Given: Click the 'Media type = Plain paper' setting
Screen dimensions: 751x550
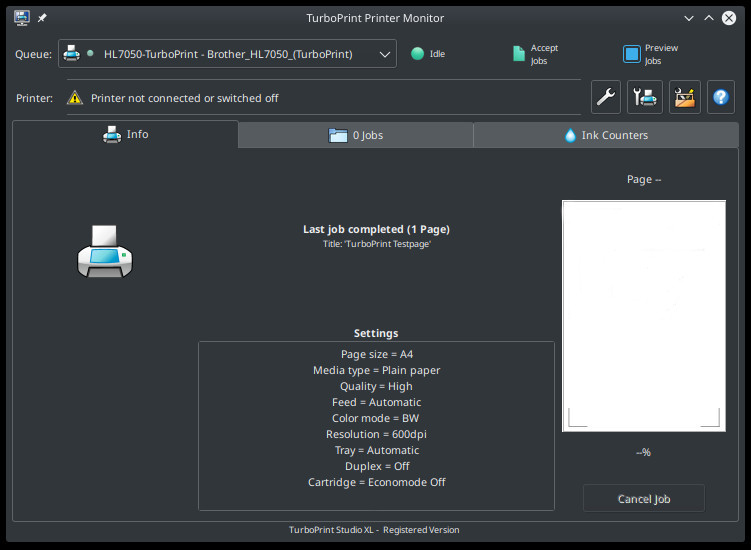Looking at the screenshot, I should tap(376, 370).
